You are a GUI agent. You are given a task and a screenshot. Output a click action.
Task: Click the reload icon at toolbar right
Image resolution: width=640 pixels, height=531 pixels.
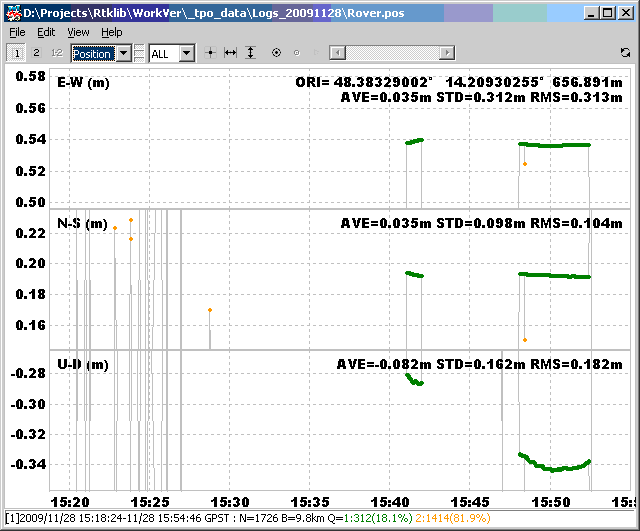coord(625,52)
